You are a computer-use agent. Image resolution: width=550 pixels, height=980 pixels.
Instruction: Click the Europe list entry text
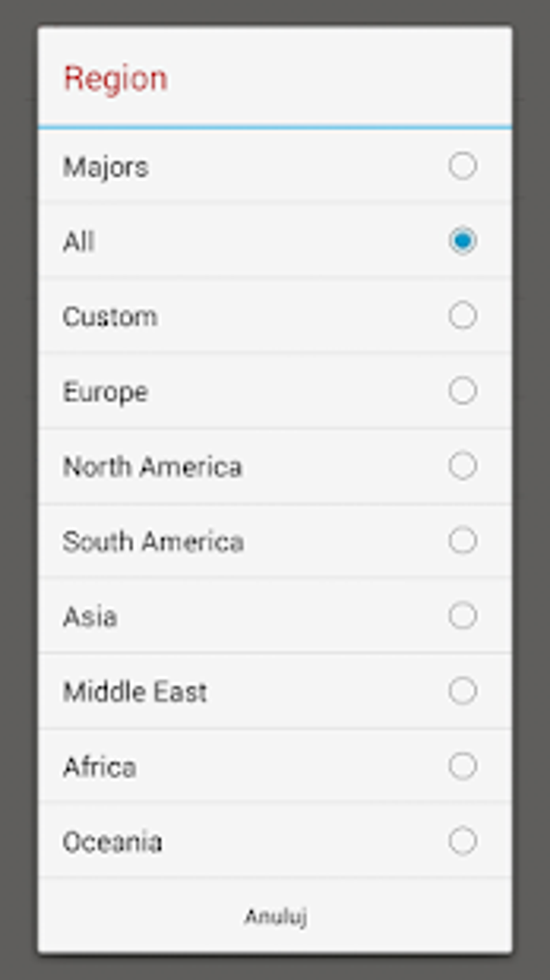tap(106, 392)
